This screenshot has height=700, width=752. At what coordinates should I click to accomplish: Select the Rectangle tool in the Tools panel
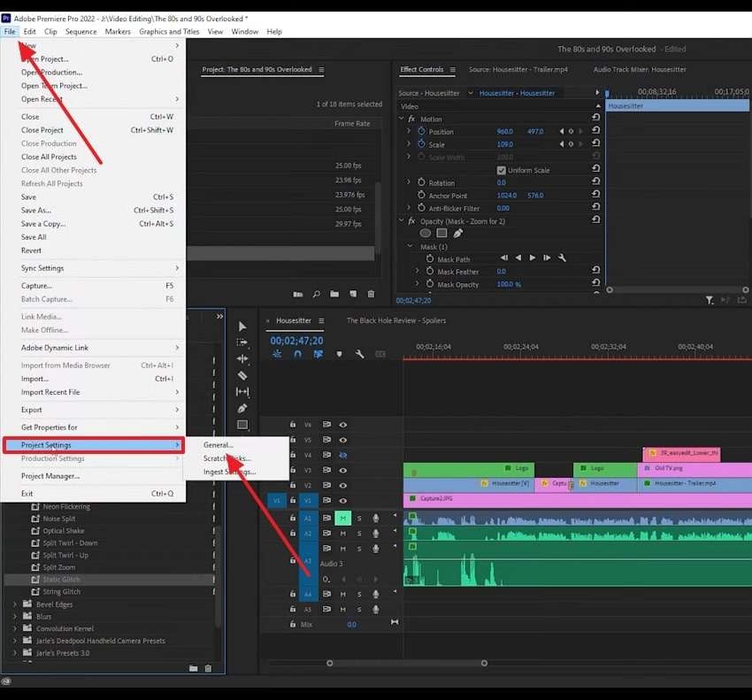pyautogui.click(x=242, y=425)
